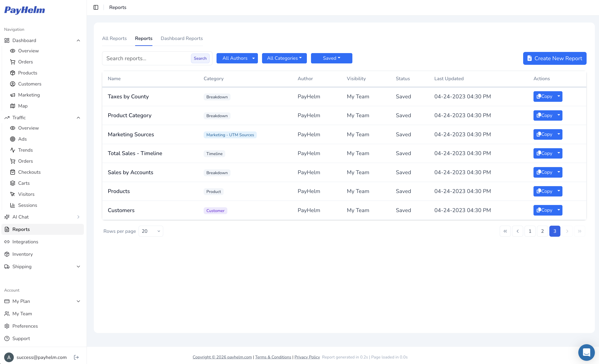This screenshot has height=364, width=599.
Task: Open Marketing megaphone icon
Action: 13,95
